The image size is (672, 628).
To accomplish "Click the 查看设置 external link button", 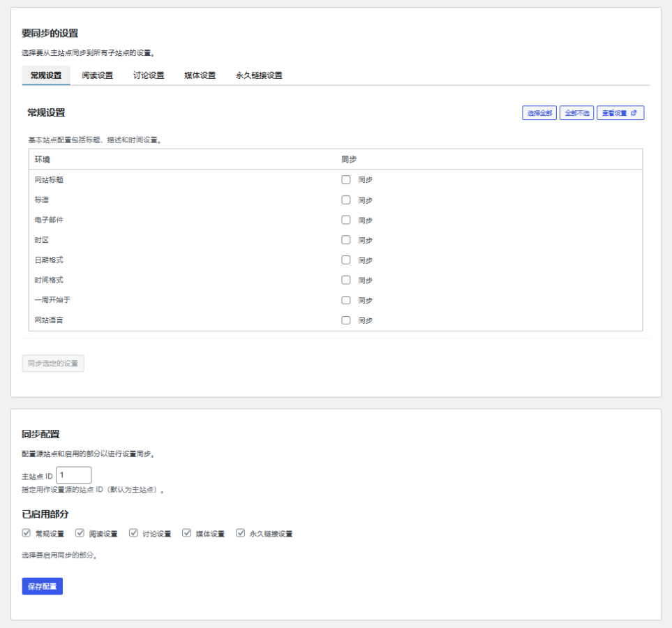I will tap(620, 113).
